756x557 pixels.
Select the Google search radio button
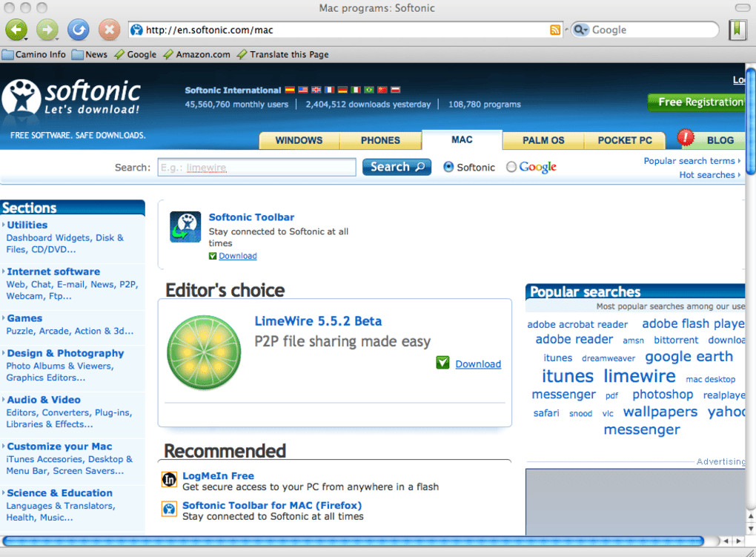point(511,167)
